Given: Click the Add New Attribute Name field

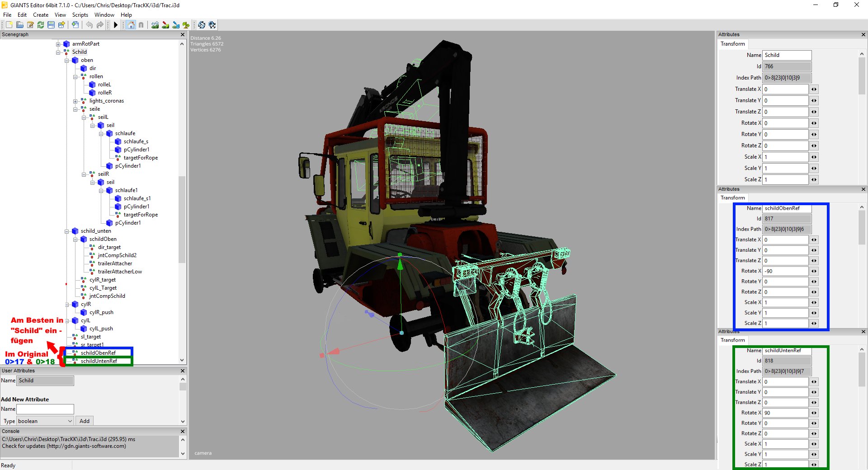Looking at the screenshot, I should [x=45, y=409].
